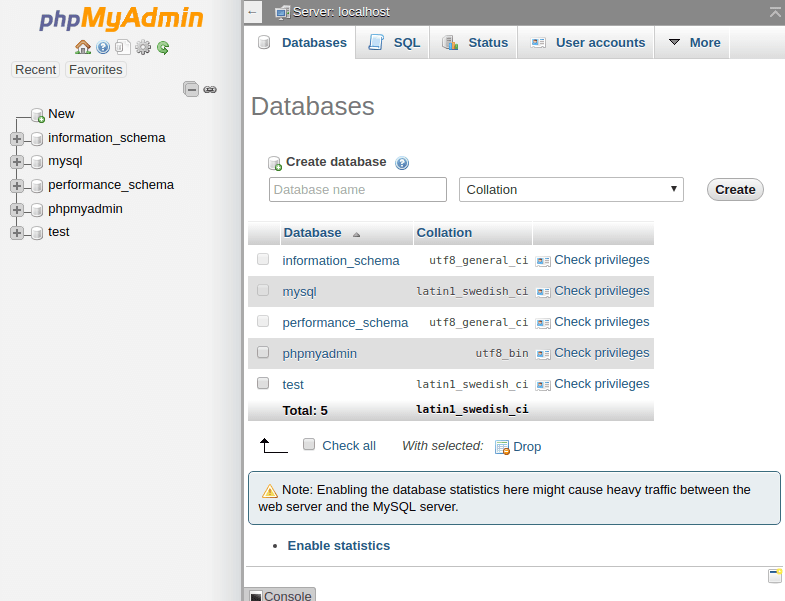The height and width of the screenshot is (601, 785).
Task: Open the Recent tables tab
Action: coord(35,70)
